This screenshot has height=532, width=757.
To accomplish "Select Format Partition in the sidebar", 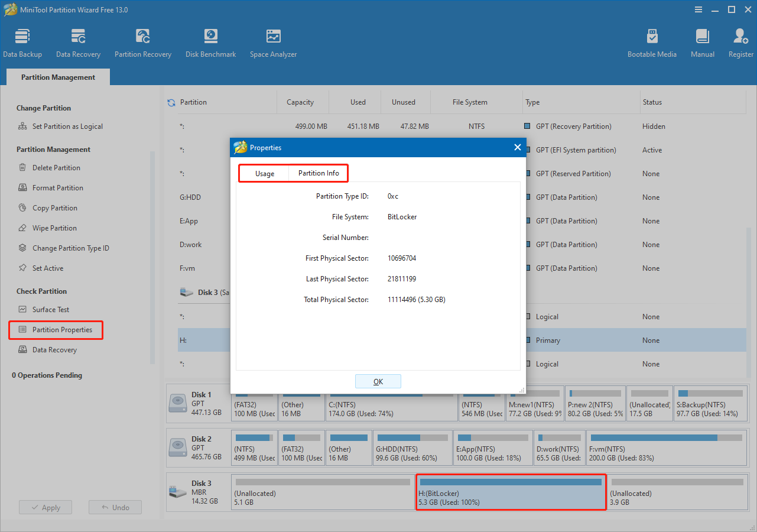I will [x=57, y=187].
